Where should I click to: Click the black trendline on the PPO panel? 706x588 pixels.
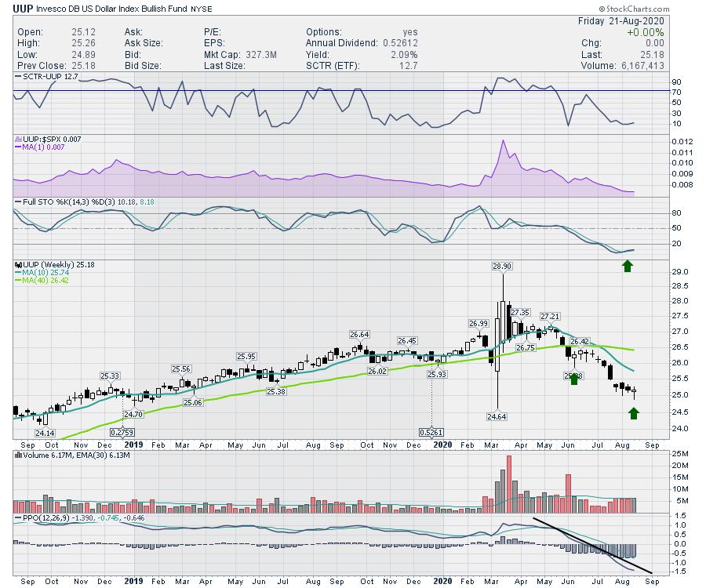pyautogui.click(x=592, y=546)
